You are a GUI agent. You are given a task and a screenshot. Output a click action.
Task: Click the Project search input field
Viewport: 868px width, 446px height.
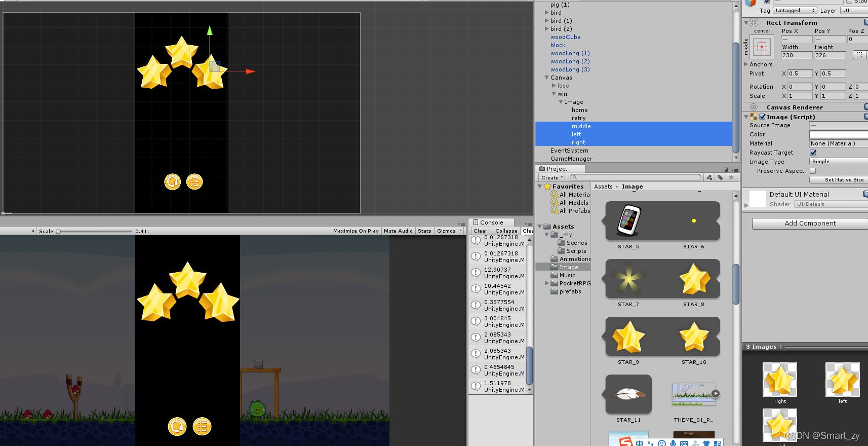(x=636, y=177)
